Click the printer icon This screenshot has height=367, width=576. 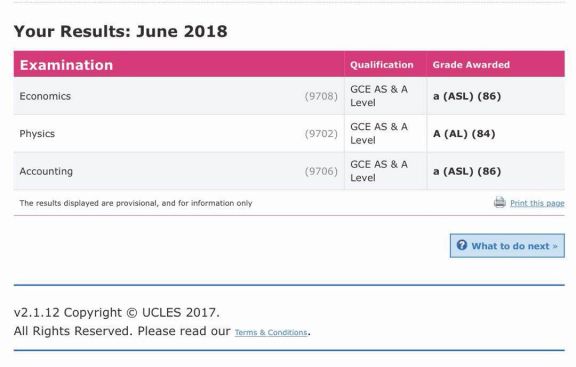click(x=500, y=202)
